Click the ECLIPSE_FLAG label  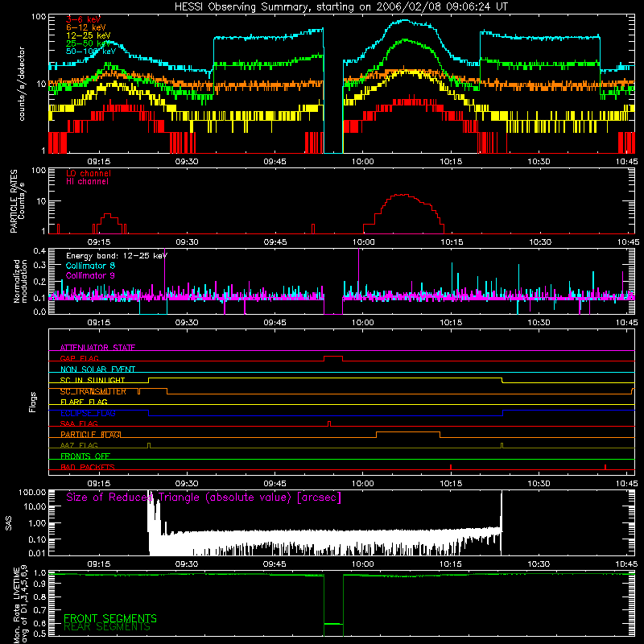(88, 413)
